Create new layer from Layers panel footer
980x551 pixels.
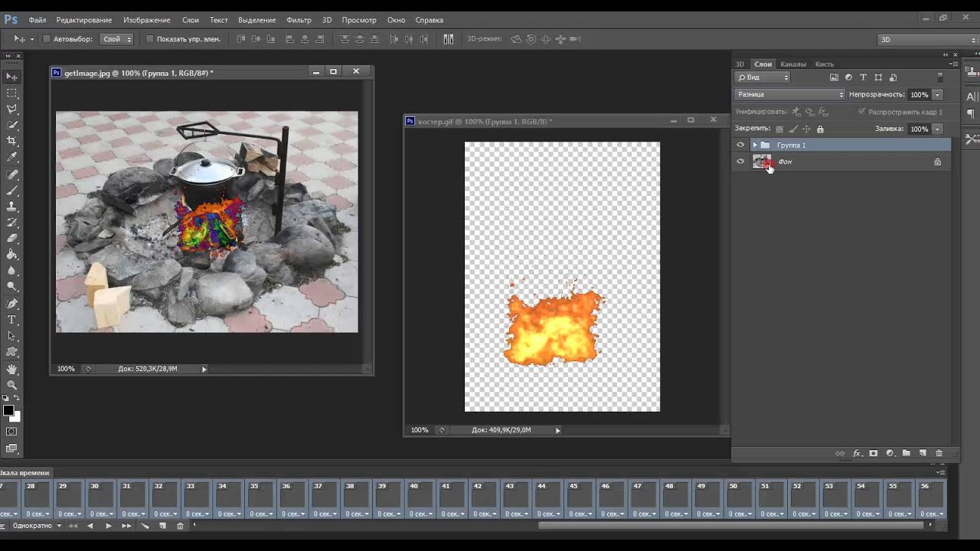pos(923,454)
